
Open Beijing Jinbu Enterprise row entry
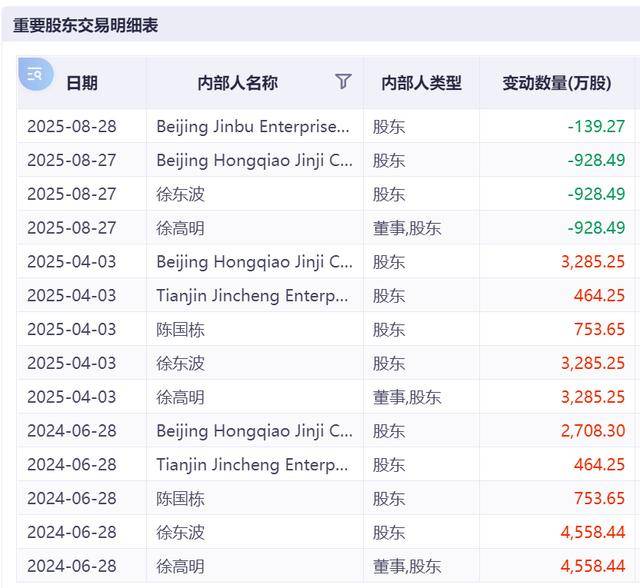[x=253, y=126]
